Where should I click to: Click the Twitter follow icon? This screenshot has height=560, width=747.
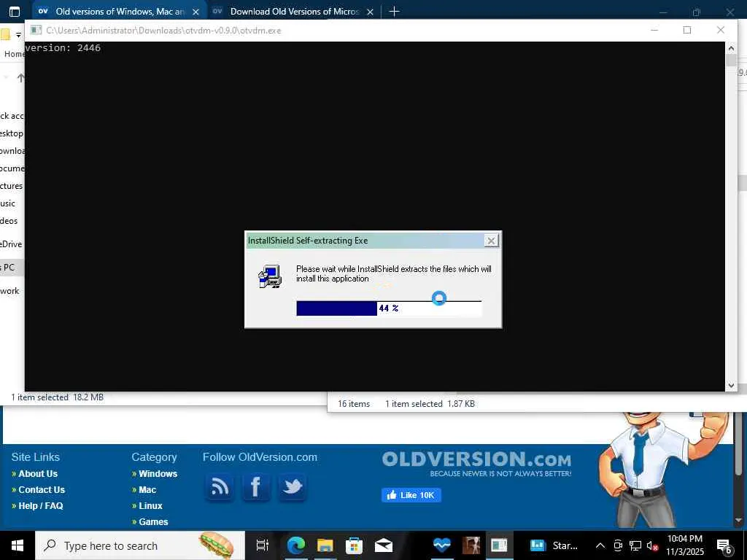pos(292,486)
